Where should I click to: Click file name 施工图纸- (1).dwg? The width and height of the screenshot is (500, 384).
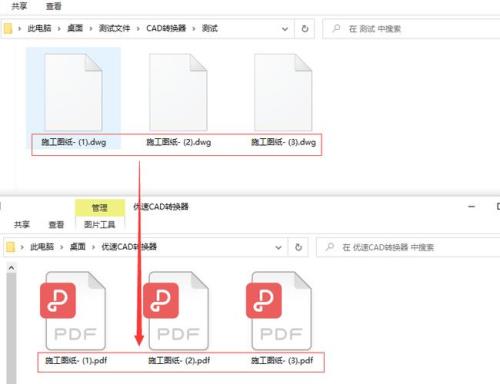pyautogui.click(x=74, y=142)
